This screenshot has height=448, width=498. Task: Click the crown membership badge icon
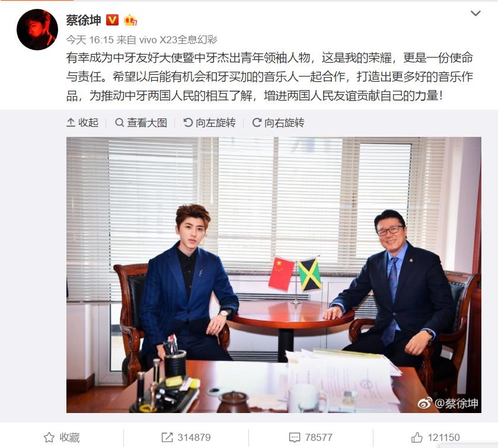point(130,20)
